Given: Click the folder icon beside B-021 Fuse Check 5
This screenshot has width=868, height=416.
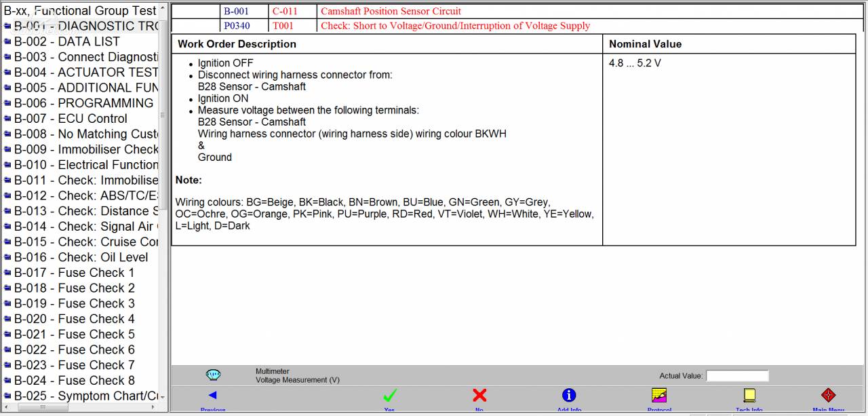Looking at the screenshot, I should [7, 335].
